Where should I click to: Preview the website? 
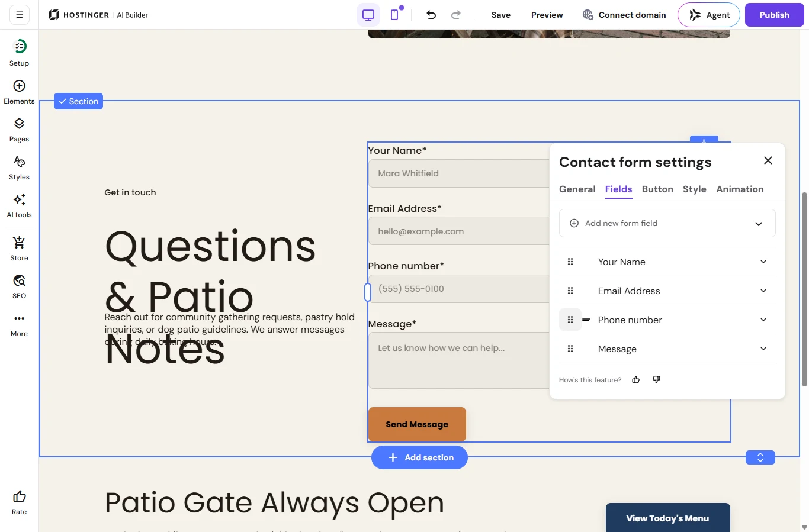(x=547, y=15)
